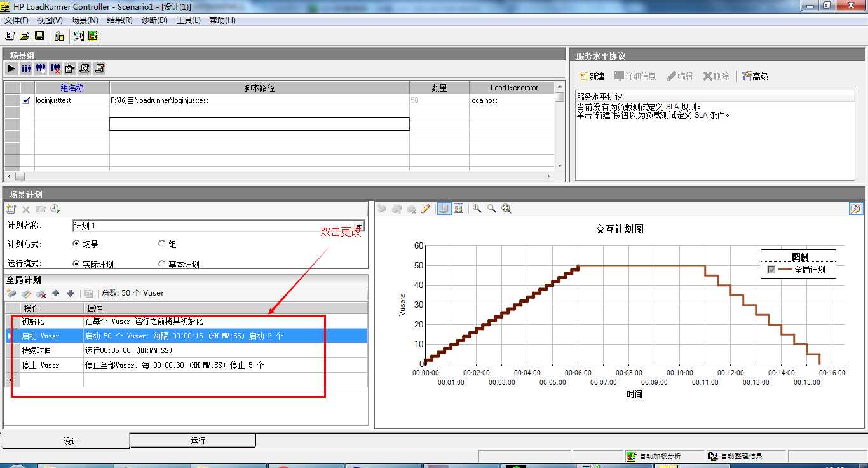Open a scenario with the folder icon
This screenshot has width=868, height=468.
25,36
